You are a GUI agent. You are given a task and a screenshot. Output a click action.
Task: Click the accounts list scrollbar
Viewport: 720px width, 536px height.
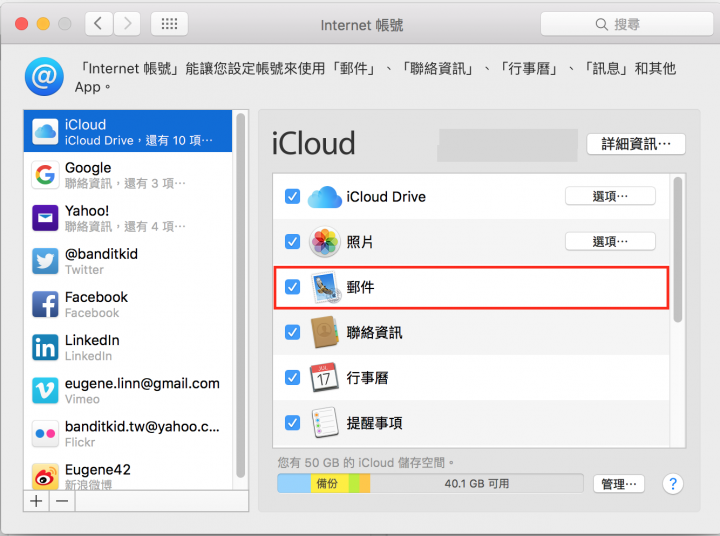pyautogui.click(x=241, y=296)
